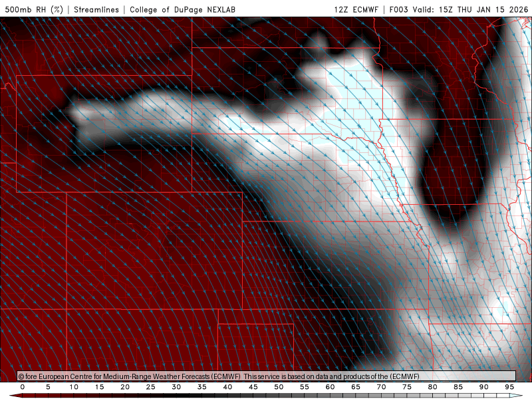Select the "55" label on the RH scale
The image size is (532, 399).
[305, 387]
